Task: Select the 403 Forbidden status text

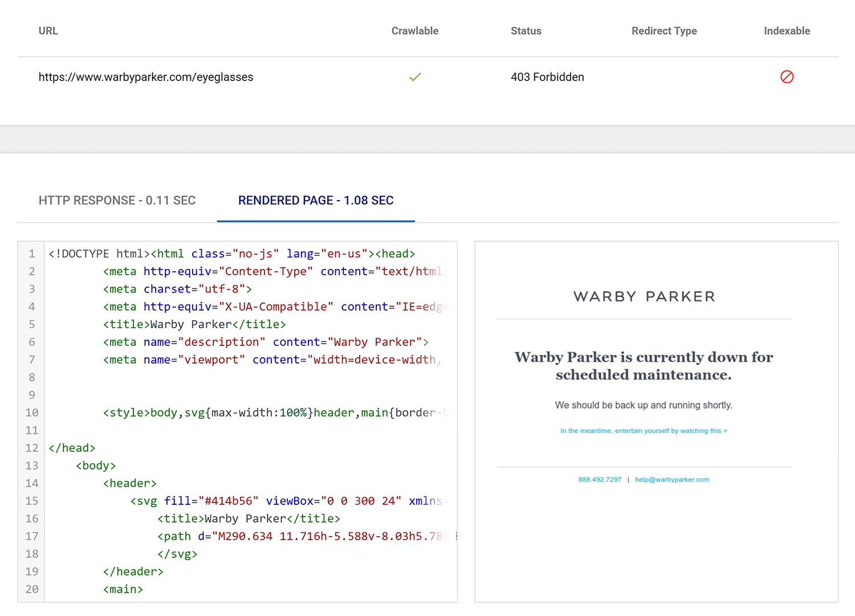Action: click(x=547, y=77)
